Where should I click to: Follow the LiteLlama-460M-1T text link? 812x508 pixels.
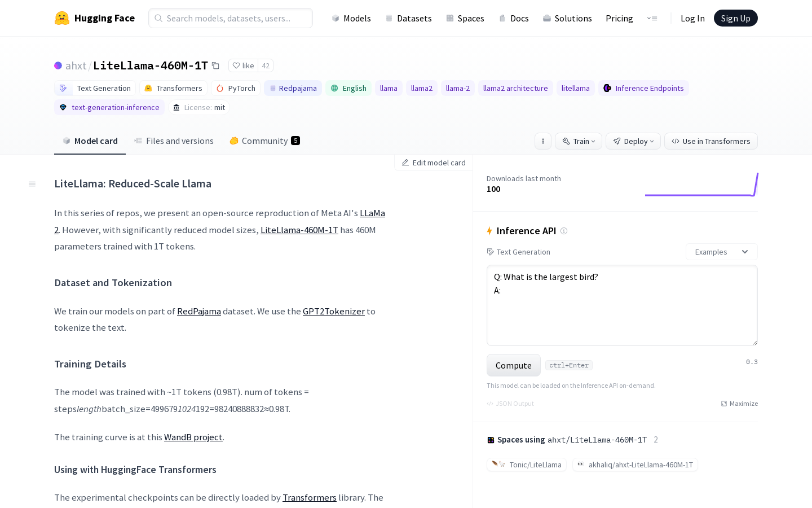pyautogui.click(x=299, y=230)
